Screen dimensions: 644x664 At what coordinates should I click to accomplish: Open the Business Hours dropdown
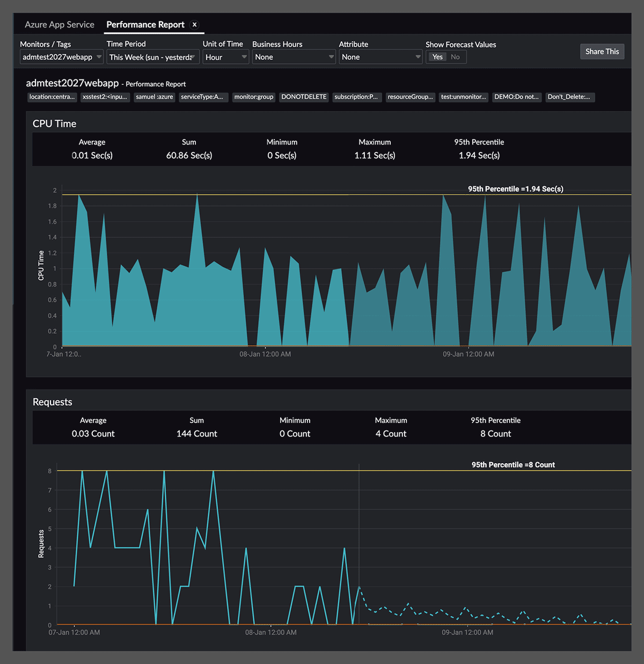(x=294, y=56)
